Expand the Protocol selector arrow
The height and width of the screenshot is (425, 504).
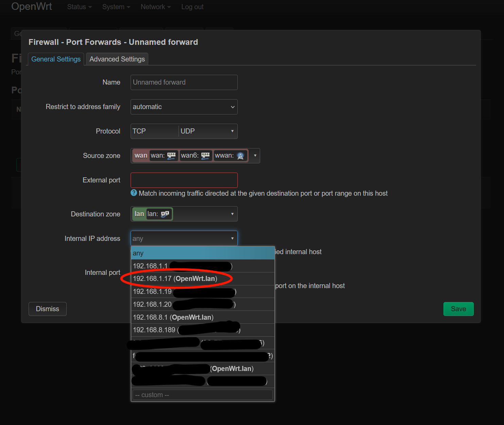pos(232,131)
